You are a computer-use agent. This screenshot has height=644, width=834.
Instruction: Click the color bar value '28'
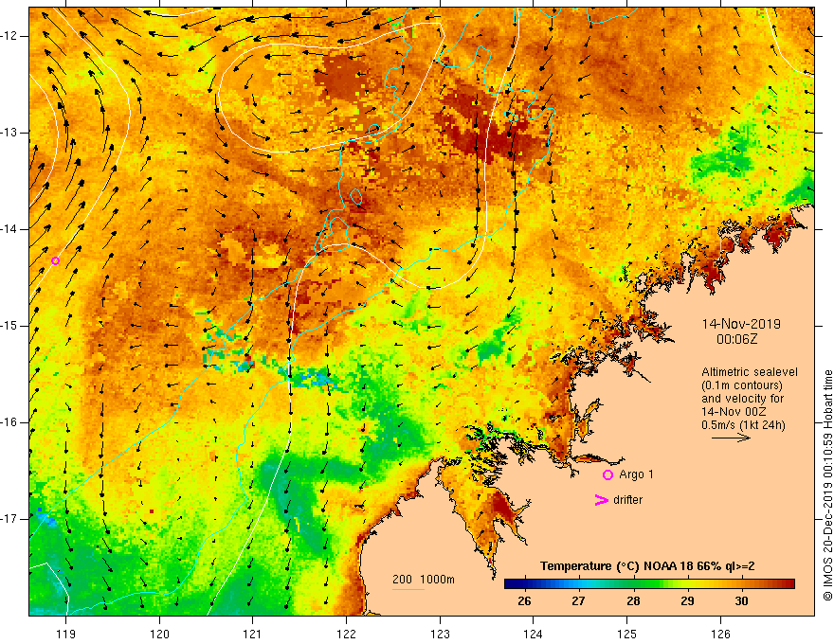point(633,601)
